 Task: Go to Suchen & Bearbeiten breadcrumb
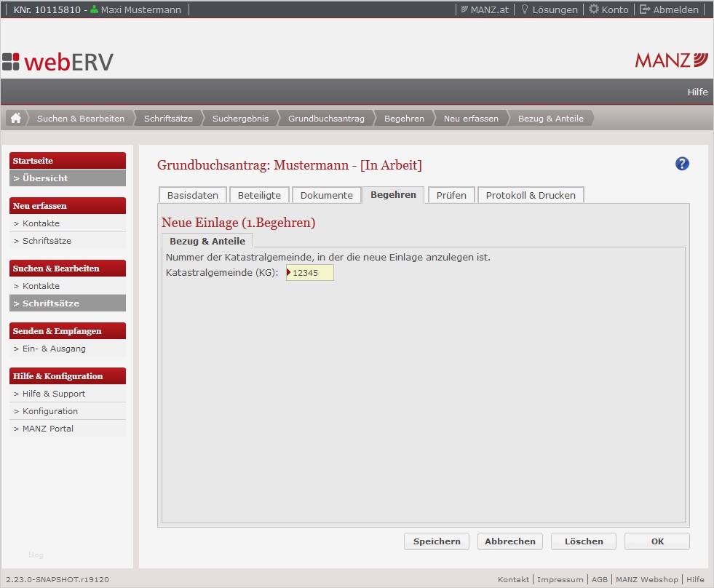[81, 119]
